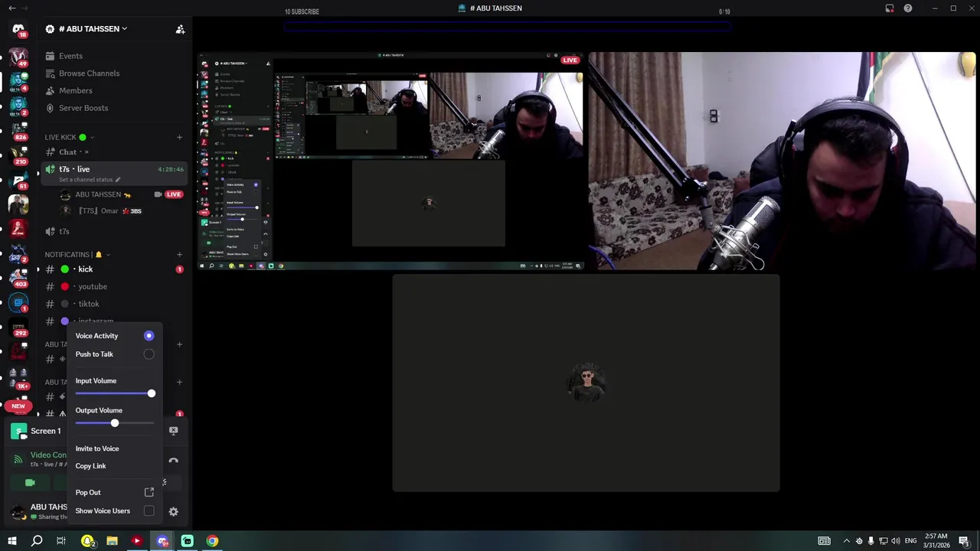This screenshot has width=980, height=551.
Task: Click the NEW unreads pill
Action: pyautogui.click(x=18, y=406)
